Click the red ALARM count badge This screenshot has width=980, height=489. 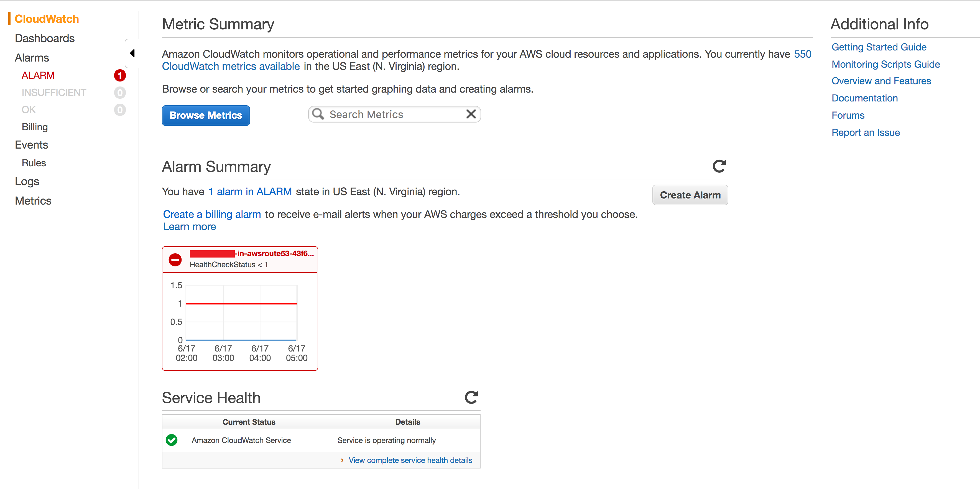(120, 75)
